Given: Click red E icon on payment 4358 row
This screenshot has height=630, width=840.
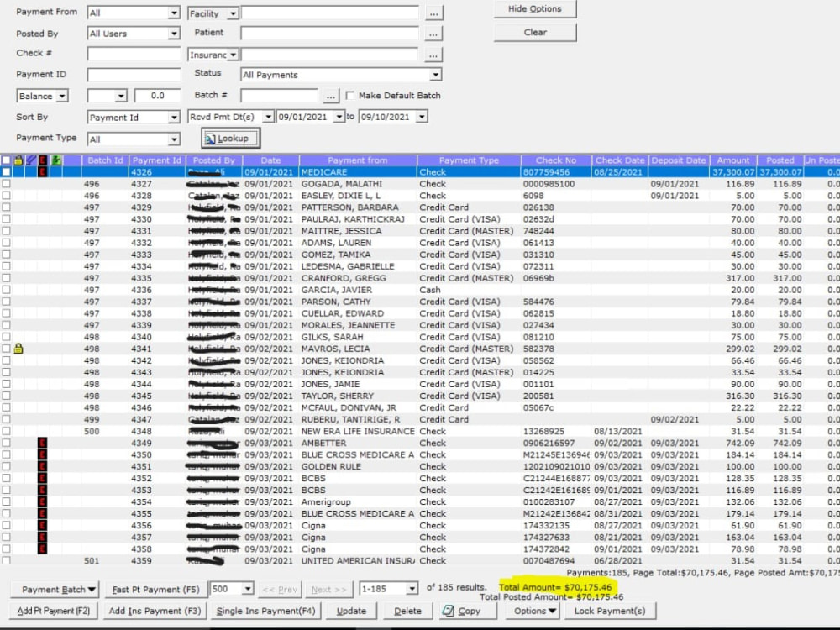Looking at the screenshot, I should click(42, 549).
